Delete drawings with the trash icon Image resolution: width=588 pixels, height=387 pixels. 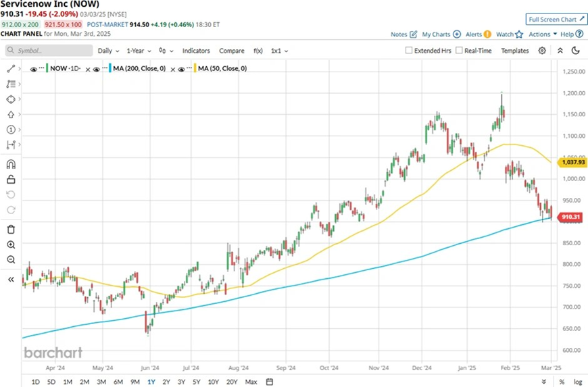(11, 229)
